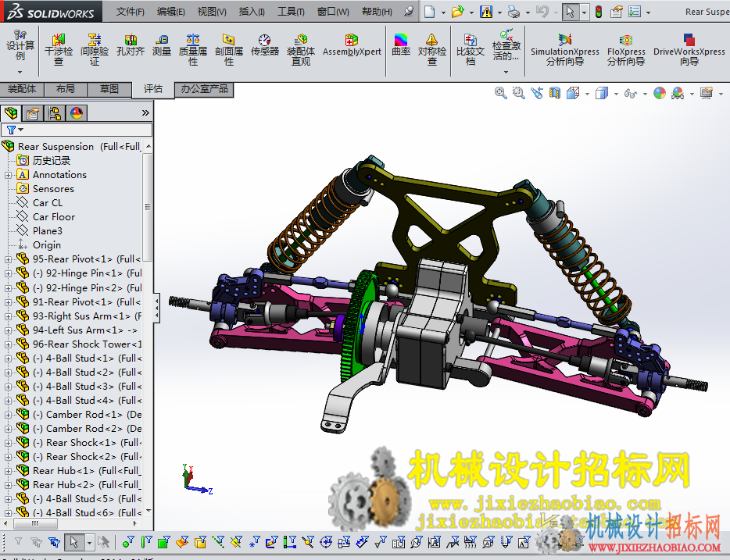The width and height of the screenshot is (730, 560).
Task: Open the 帮助(H) menu
Action: pos(377,12)
